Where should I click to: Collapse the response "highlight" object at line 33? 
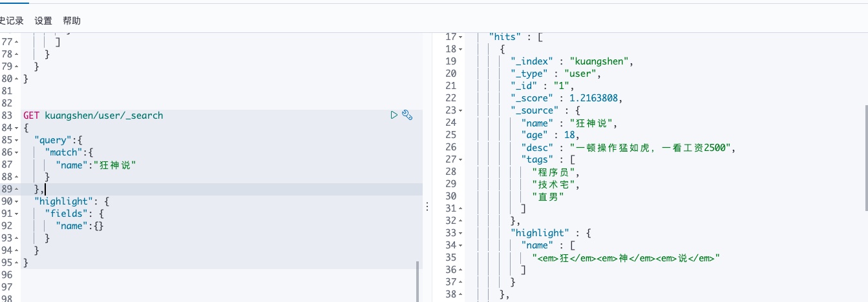pos(460,233)
